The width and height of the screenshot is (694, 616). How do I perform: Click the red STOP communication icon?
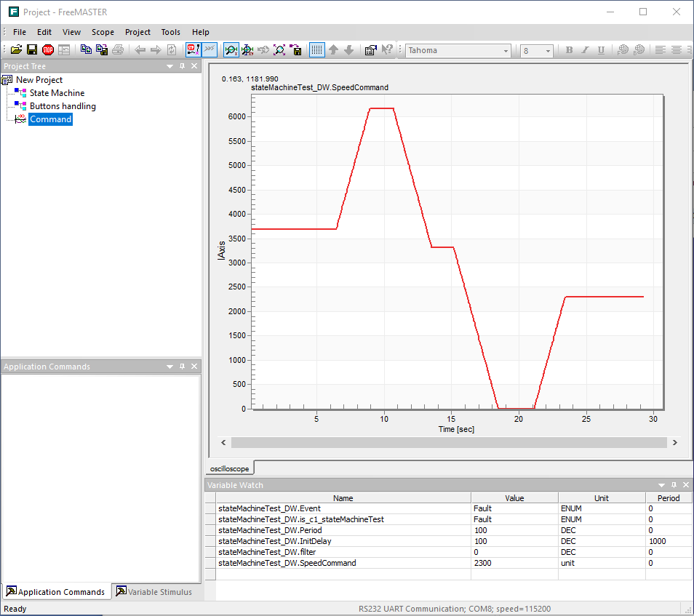[x=48, y=49]
